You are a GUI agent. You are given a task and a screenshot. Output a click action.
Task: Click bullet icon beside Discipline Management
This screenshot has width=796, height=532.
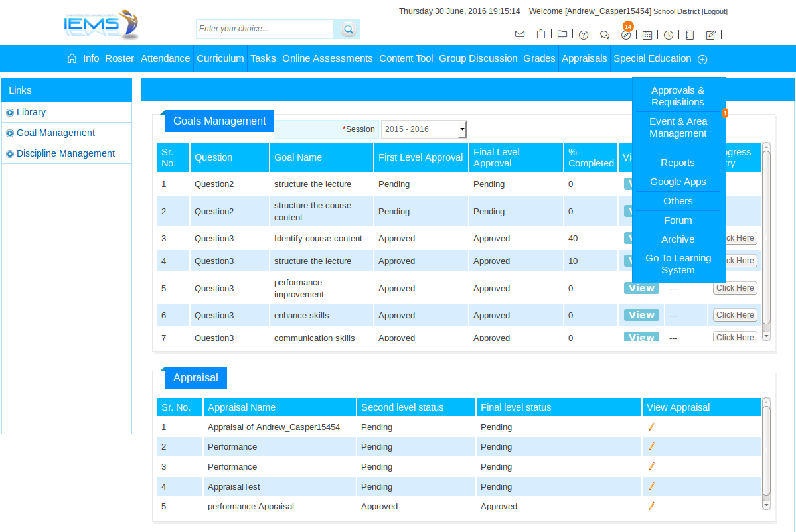pos(10,154)
